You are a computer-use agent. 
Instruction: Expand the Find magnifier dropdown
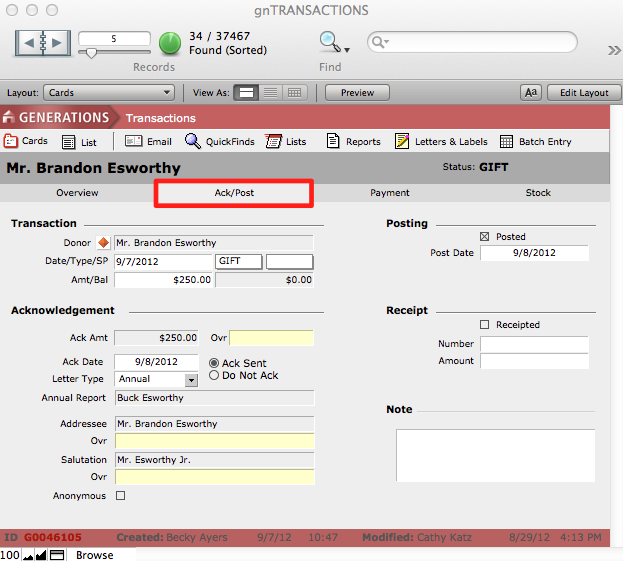point(333,43)
